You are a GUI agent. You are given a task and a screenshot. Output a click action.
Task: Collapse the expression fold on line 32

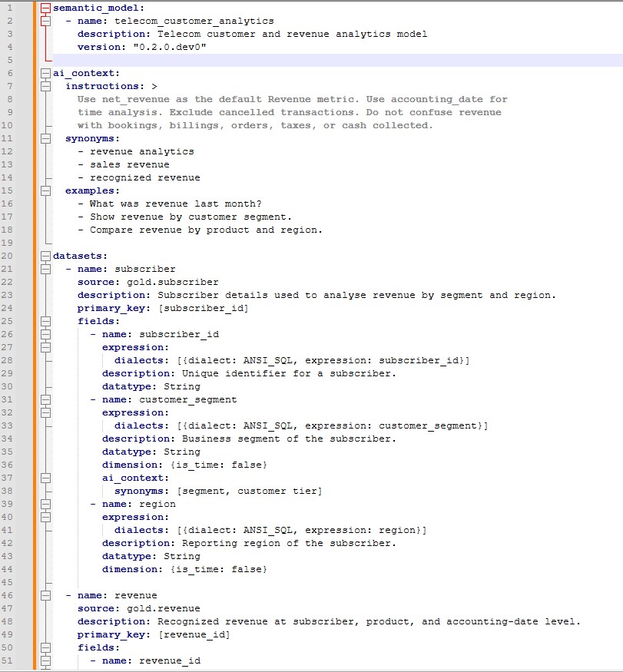click(45, 412)
